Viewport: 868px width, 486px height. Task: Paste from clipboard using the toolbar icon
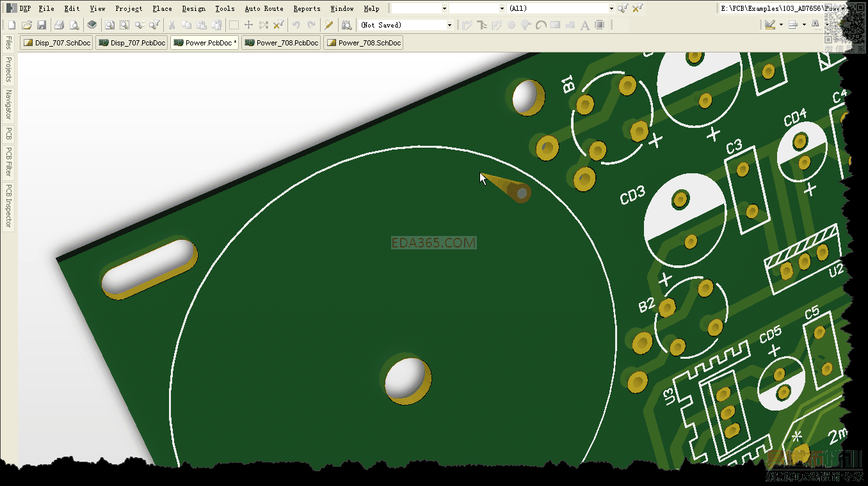(x=201, y=25)
